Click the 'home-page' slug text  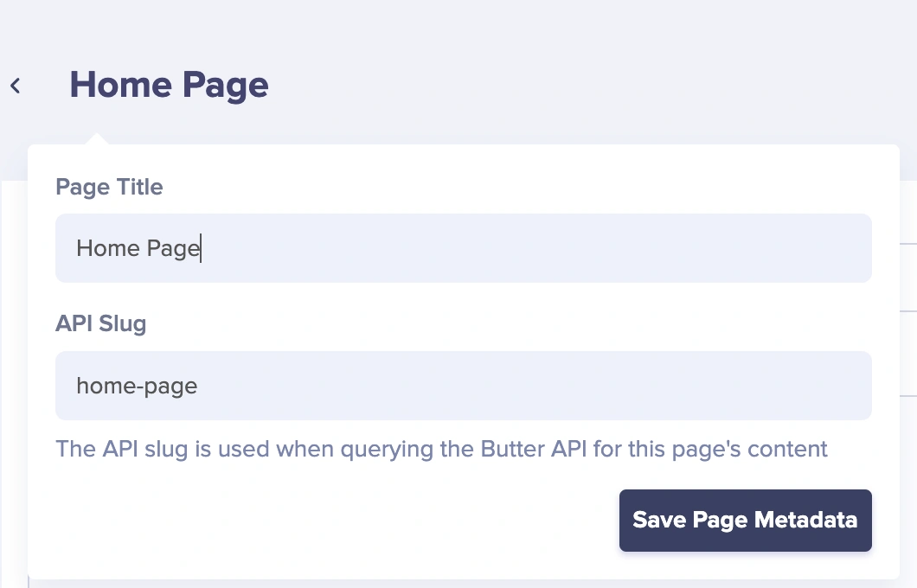tap(137, 387)
